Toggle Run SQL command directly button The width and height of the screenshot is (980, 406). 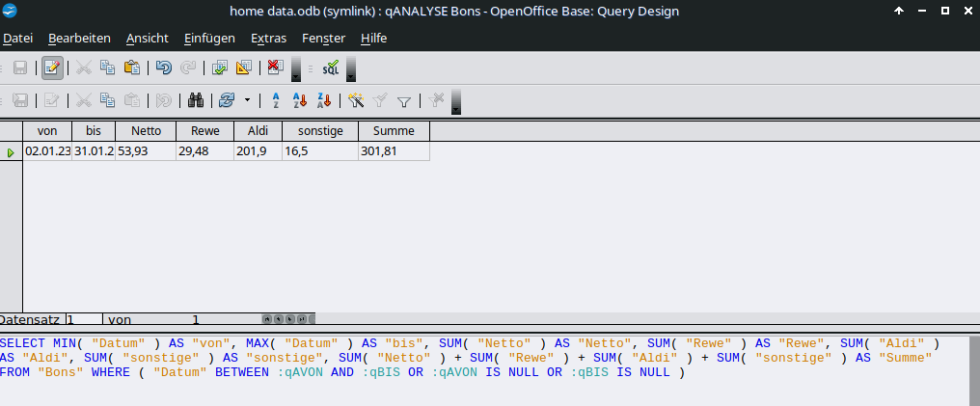(330, 68)
